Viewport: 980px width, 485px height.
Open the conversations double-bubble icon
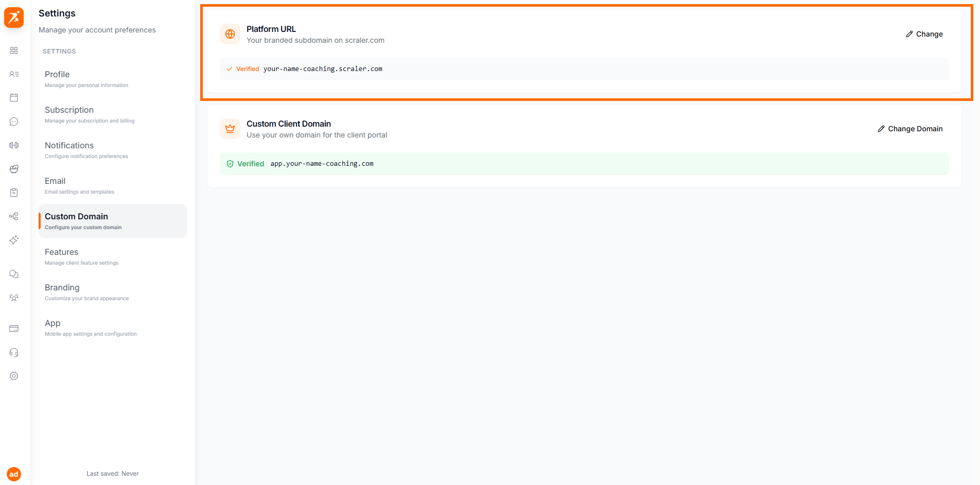[14, 274]
